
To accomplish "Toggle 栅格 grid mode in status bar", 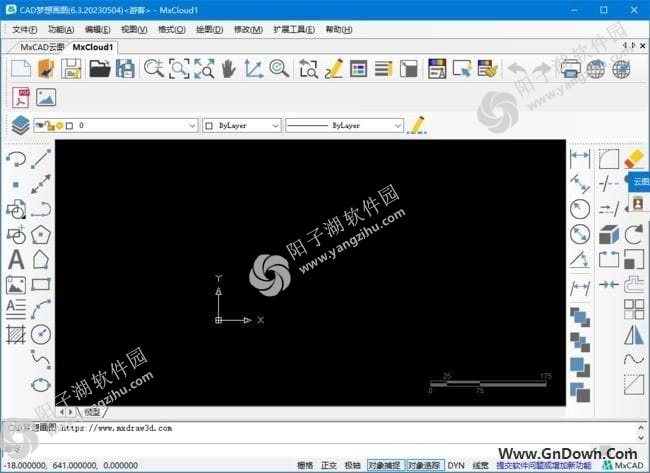I will (305, 466).
